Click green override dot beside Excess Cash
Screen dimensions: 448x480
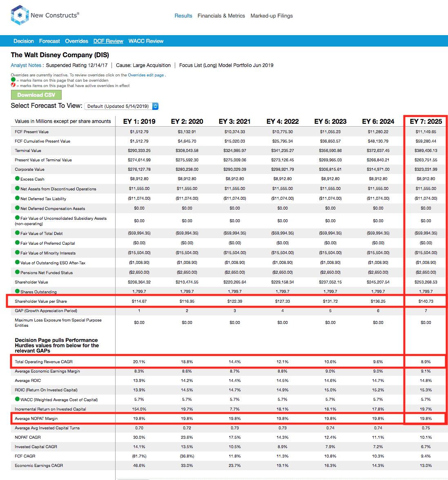click(17, 179)
